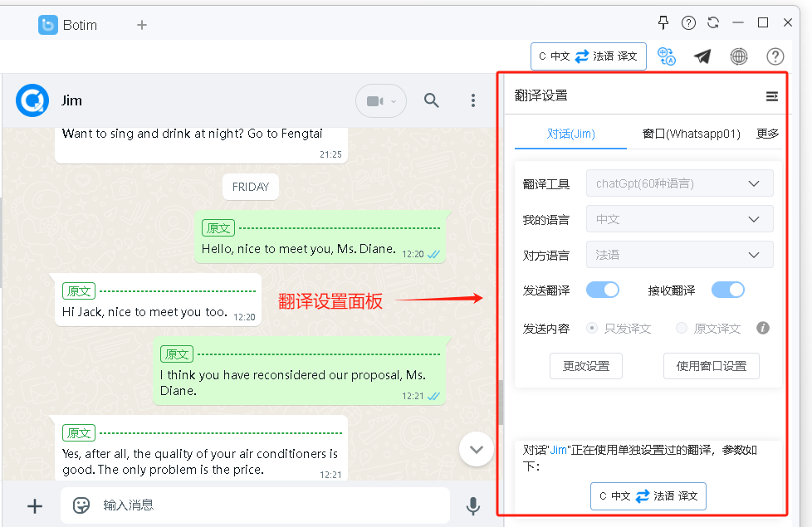Record a voice message with microphone
The height and width of the screenshot is (527, 812).
pyautogui.click(x=473, y=505)
